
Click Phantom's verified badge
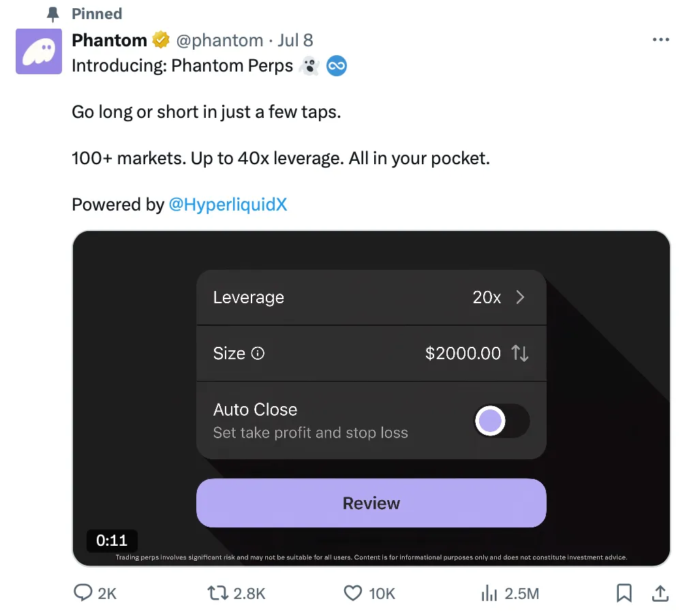[x=161, y=40]
